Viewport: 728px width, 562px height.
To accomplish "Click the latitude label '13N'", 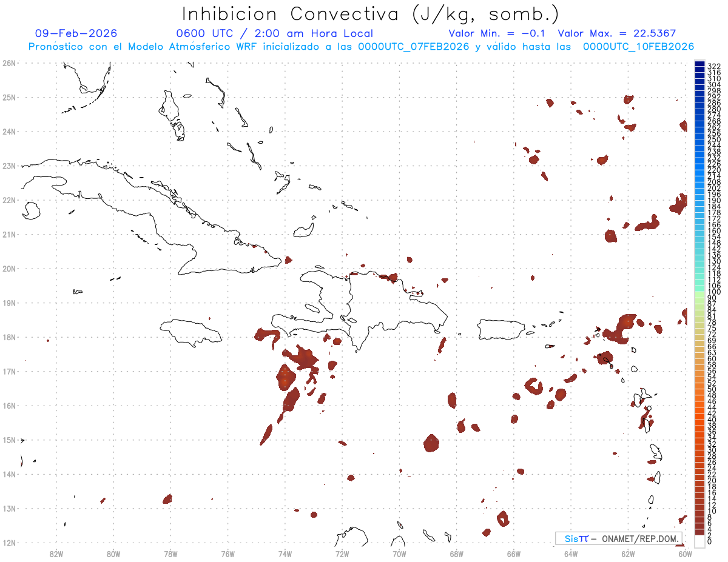I will (8, 508).
